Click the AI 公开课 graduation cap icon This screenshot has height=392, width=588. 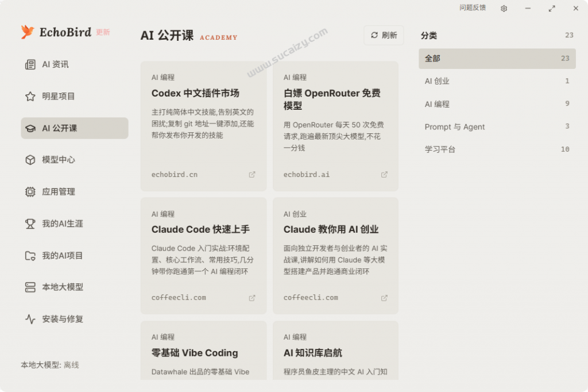tap(30, 128)
